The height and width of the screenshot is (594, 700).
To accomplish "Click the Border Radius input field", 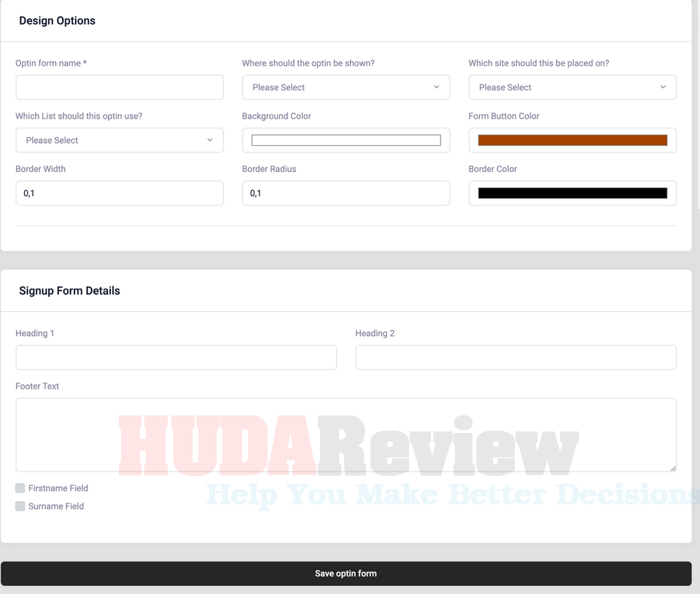I will [346, 193].
